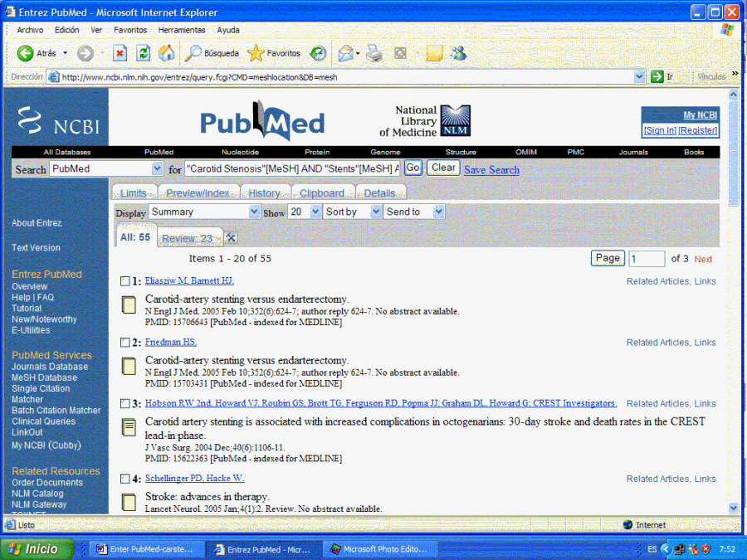Open abstract icon for Hobson RW article
The width and height of the screenshot is (747, 560).
pos(129,427)
